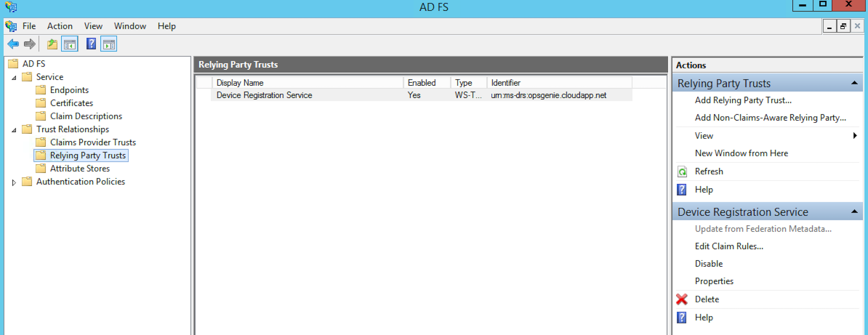
Task: Open the File menu
Action: (29, 26)
